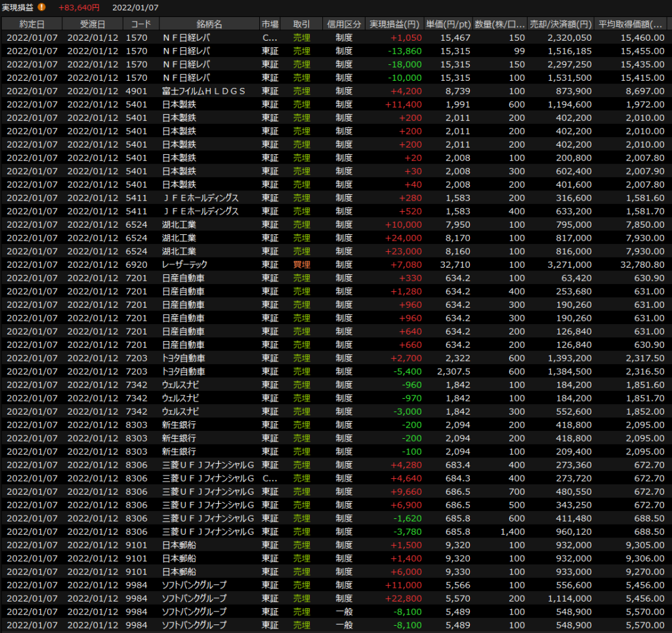Sort by 売却/決済額(円) column header
Image resolution: width=672 pixels, height=633 pixels.
(561, 24)
